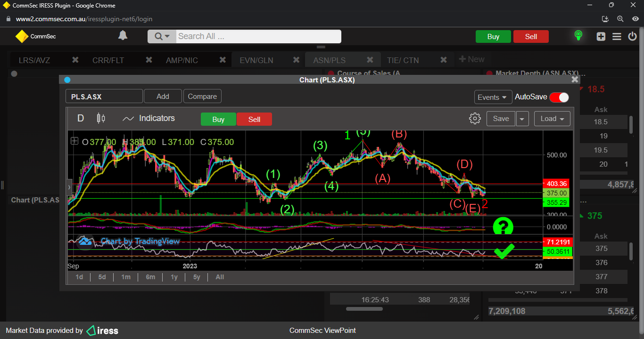Screen dimensions: 644x339
Task: Edit the PLS.ASX symbol field
Action: tap(104, 97)
